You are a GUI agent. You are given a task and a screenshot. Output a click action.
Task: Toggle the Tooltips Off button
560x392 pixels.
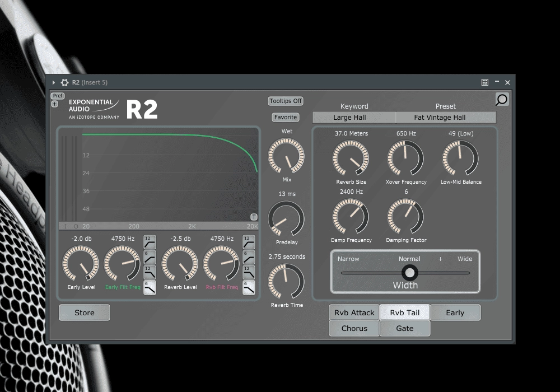(x=286, y=101)
